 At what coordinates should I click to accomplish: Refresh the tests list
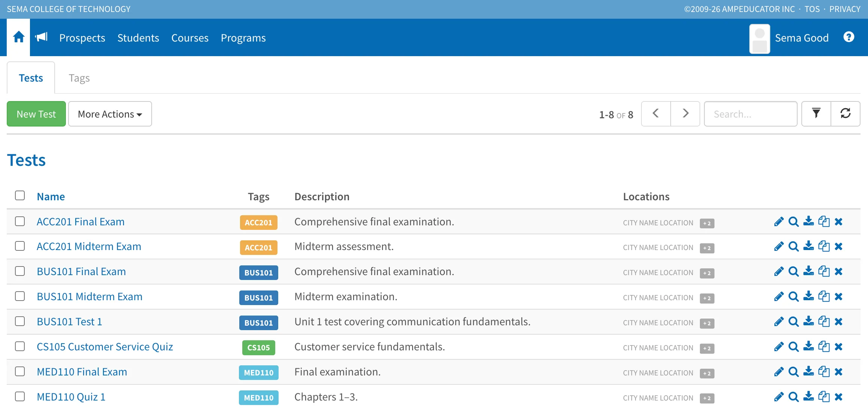pos(846,113)
